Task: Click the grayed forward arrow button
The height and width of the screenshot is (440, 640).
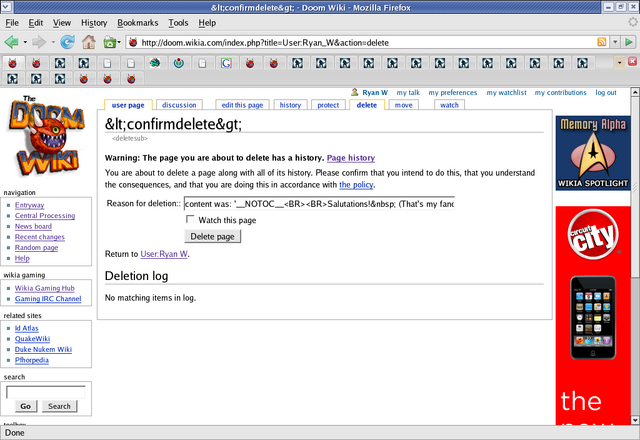Action: point(39,42)
